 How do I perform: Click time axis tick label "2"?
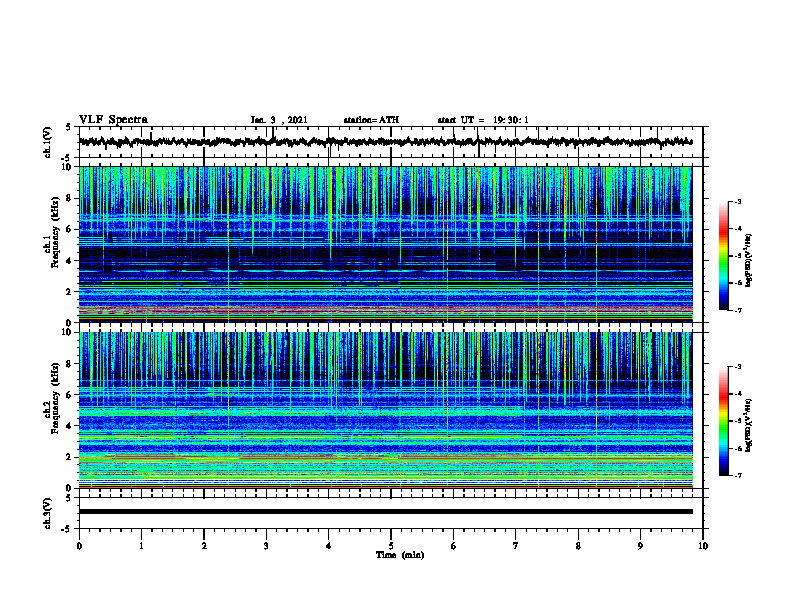click(204, 546)
